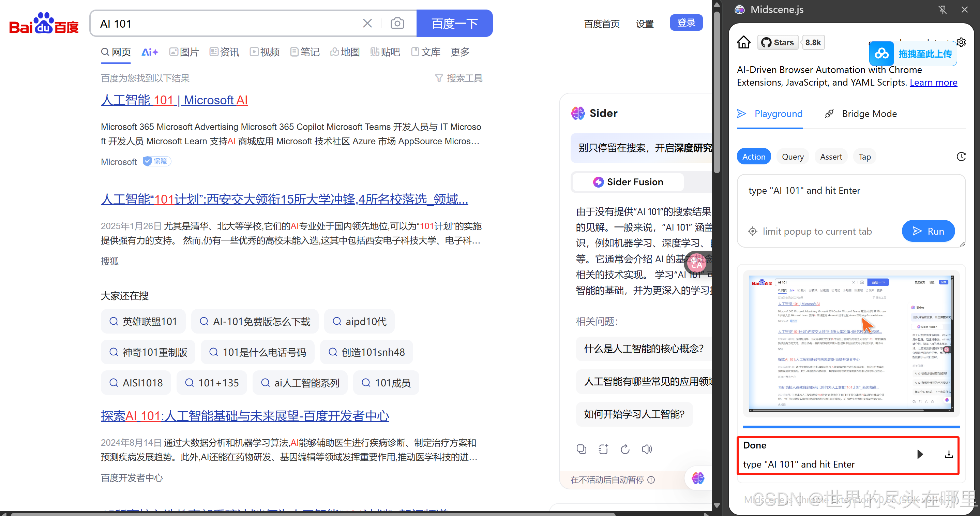Viewport: 980px width, 516px height.
Task: Click the camera image search icon
Action: (397, 24)
